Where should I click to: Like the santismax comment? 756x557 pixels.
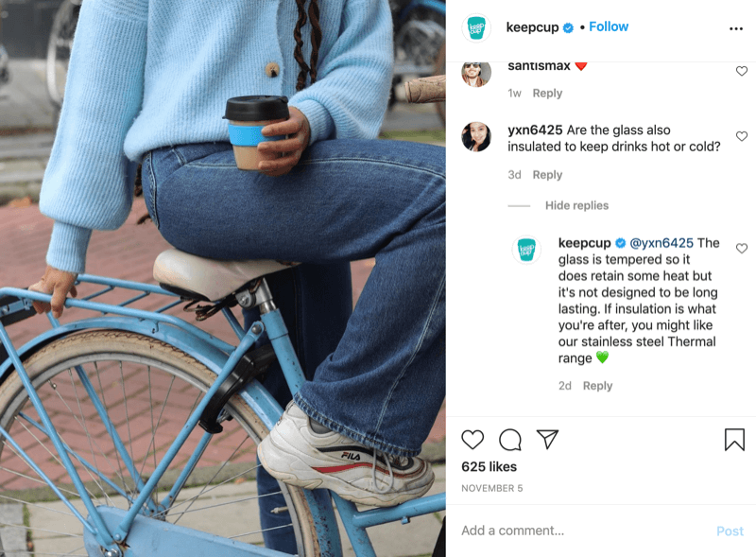point(742,72)
